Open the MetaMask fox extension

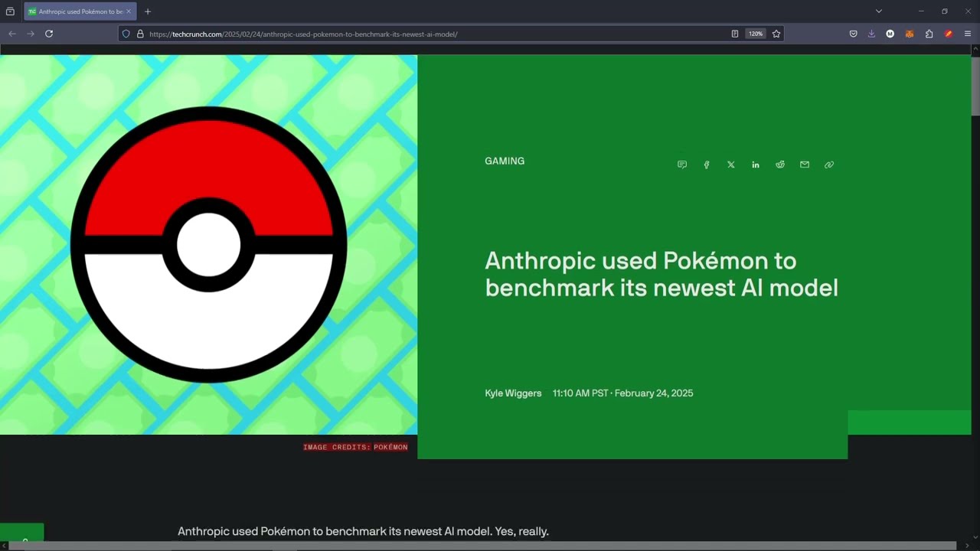pos(910,34)
